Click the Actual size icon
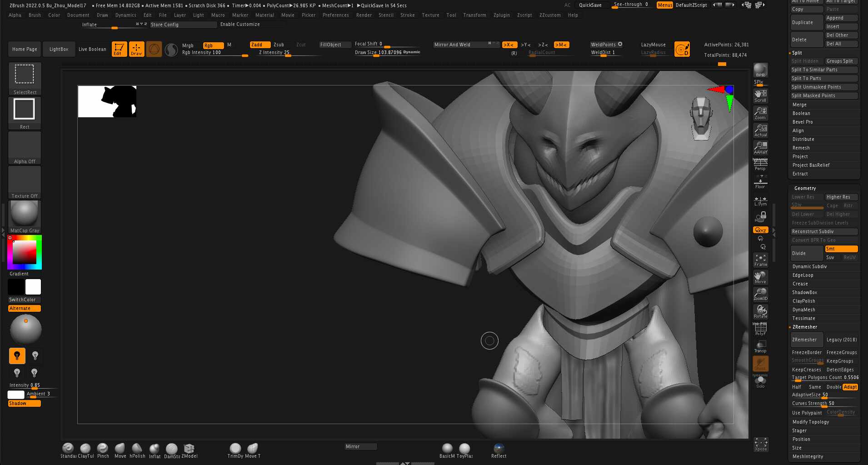868x465 pixels. 760,130
